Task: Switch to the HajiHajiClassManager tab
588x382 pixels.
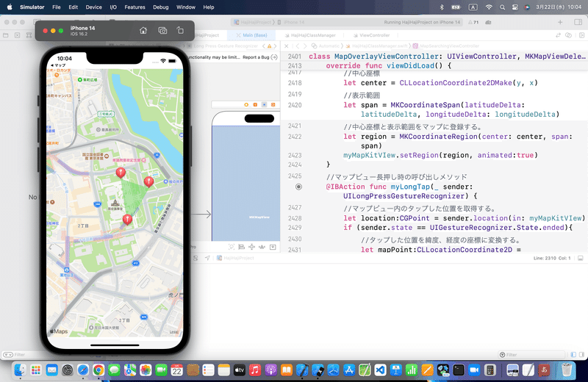Action: pos(310,35)
